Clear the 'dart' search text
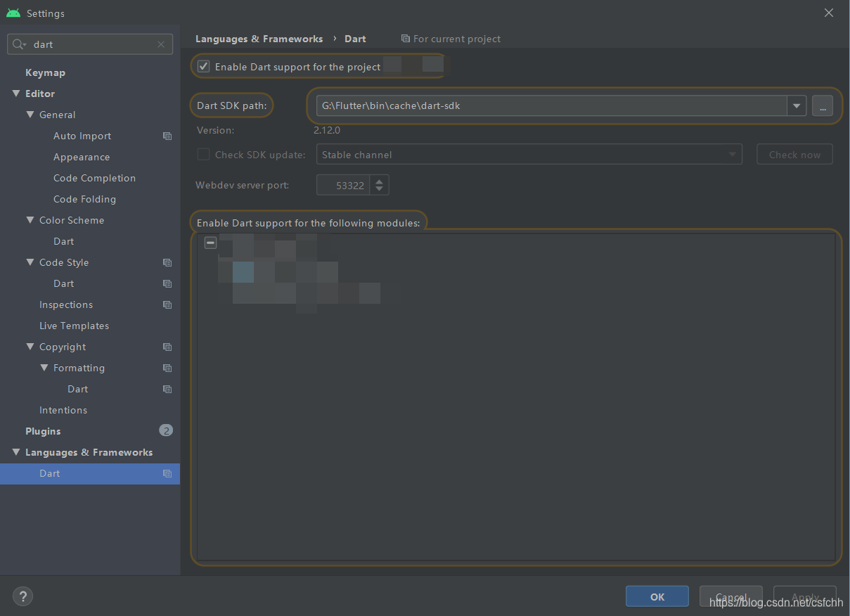Screen dimensions: 850x616 161,44
